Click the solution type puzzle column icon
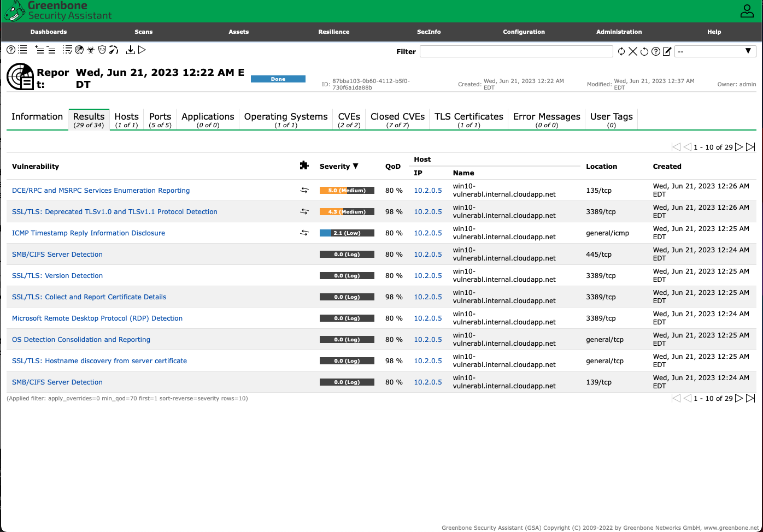This screenshot has width=763, height=532. (x=304, y=165)
